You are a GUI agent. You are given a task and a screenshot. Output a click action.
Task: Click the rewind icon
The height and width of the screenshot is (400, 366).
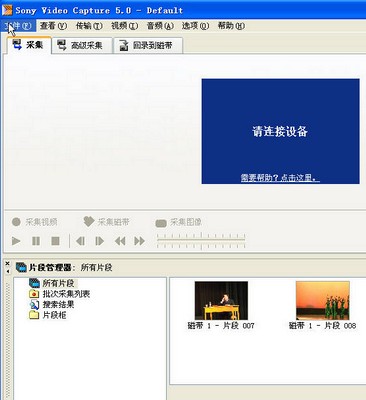pos(120,241)
